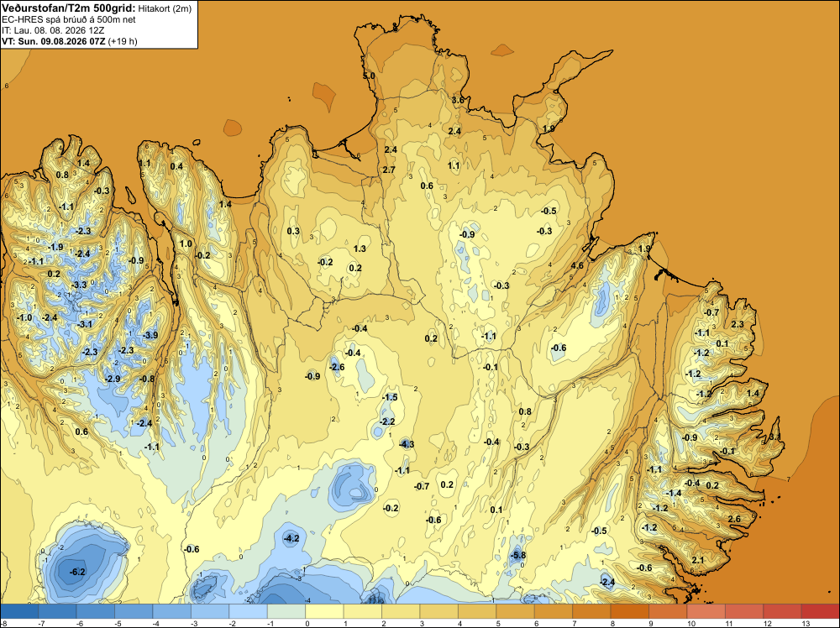Click the 3.3 value on the east coast
The image size is (840, 628).
pyautogui.click(x=774, y=437)
